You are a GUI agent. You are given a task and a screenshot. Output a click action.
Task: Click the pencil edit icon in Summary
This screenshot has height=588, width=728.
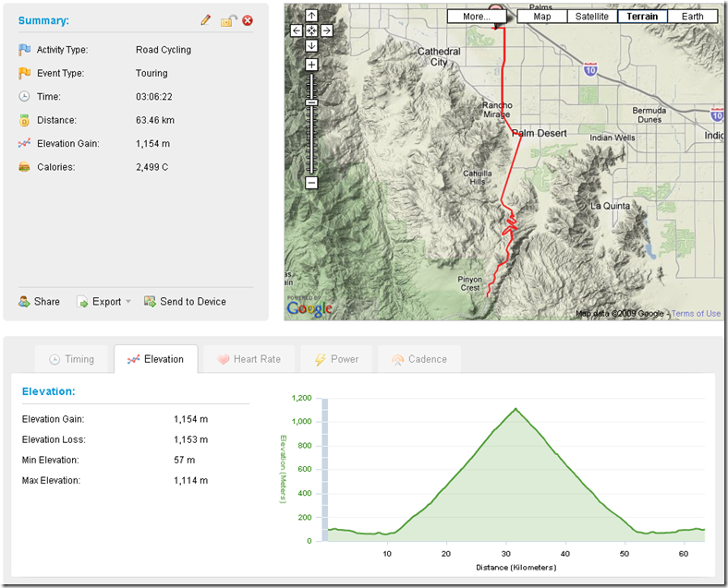(x=206, y=20)
